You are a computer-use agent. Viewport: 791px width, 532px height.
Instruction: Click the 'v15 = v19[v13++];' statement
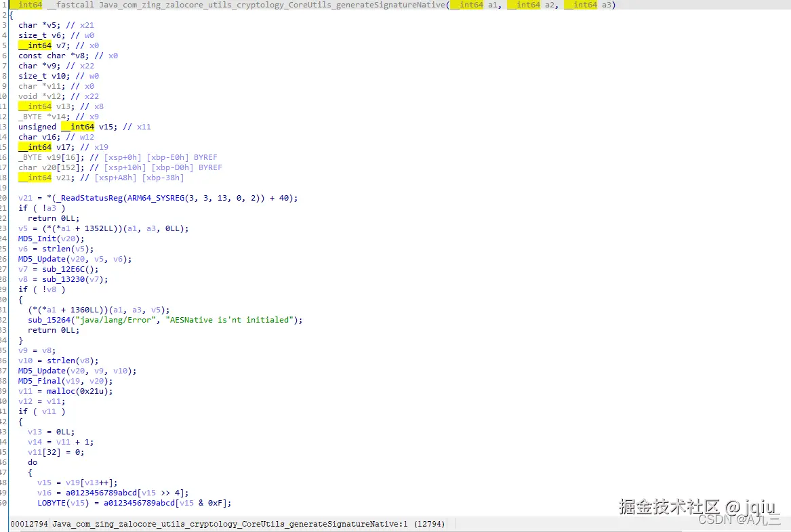78,483
